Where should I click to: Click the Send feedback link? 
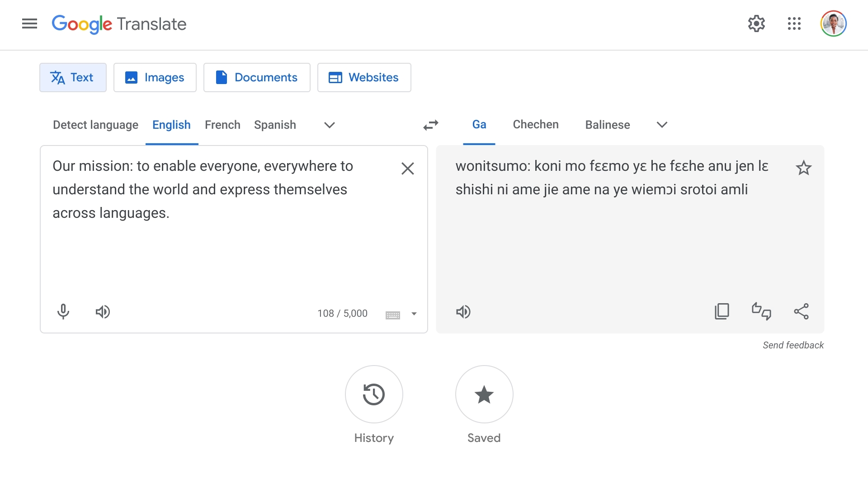(x=793, y=345)
